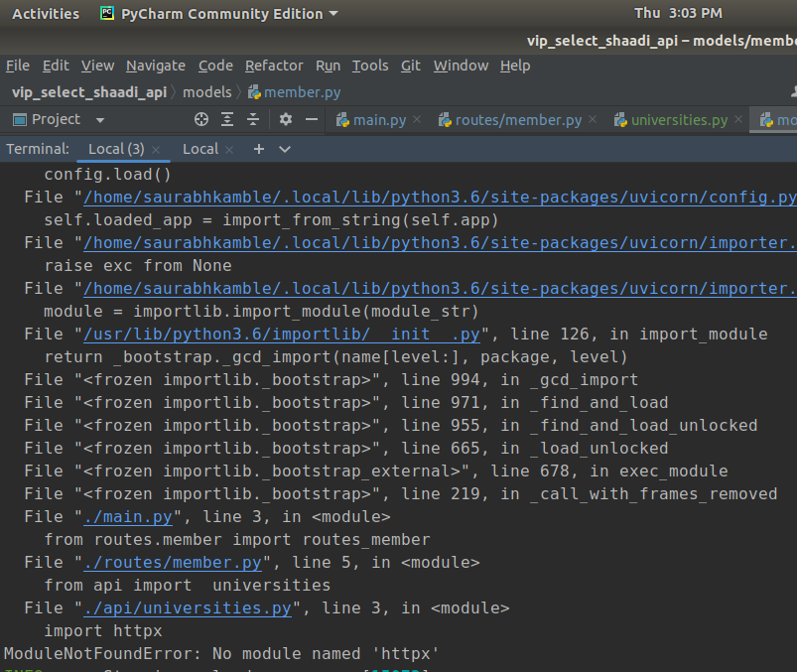
Task: Open terminal tabs dropdown chevron
Action: [285, 150]
